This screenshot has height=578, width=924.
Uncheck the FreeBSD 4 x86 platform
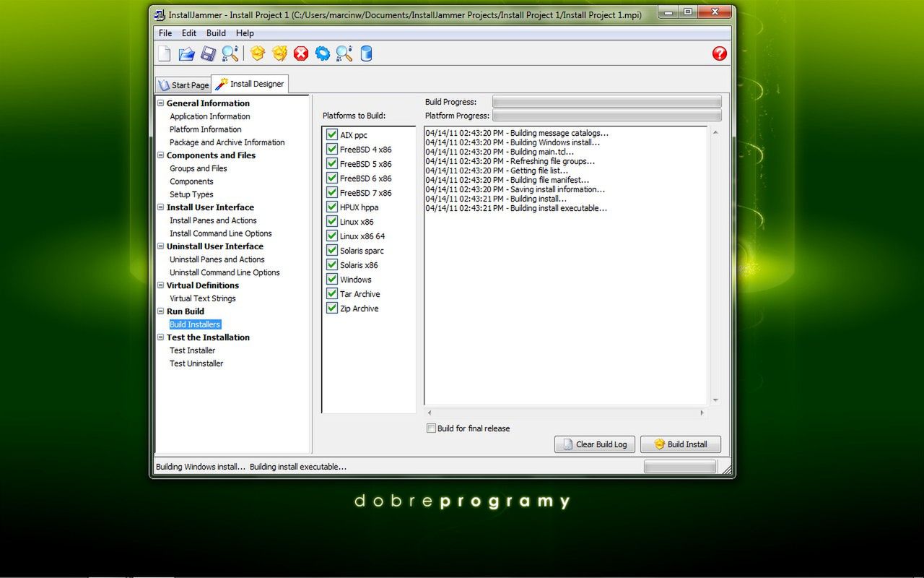(332, 149)
